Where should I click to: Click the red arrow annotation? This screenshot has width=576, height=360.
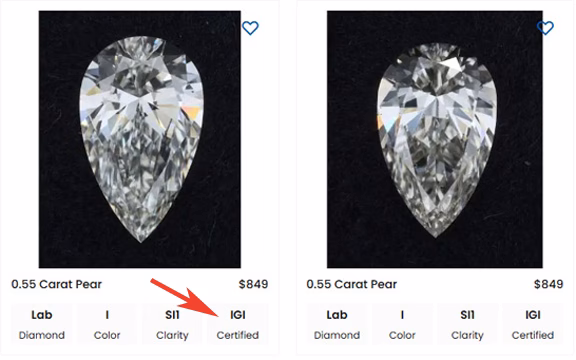pyautogui.click(x=186, y=298)
